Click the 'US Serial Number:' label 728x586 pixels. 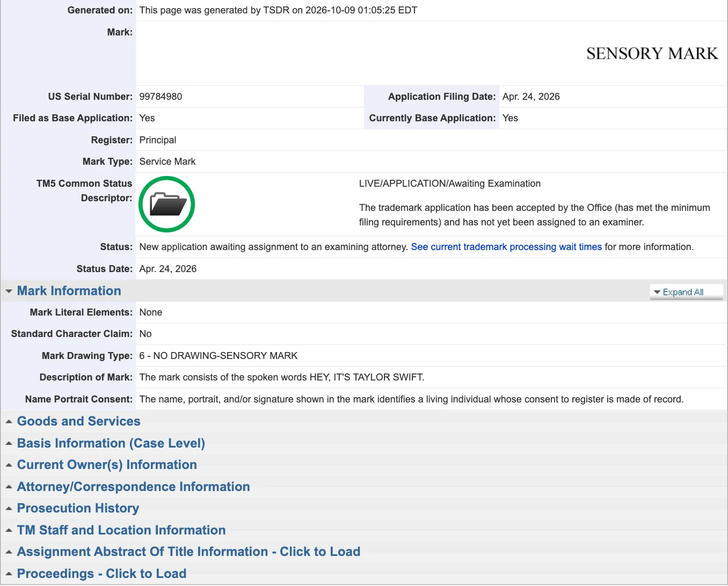pos(90,97)
